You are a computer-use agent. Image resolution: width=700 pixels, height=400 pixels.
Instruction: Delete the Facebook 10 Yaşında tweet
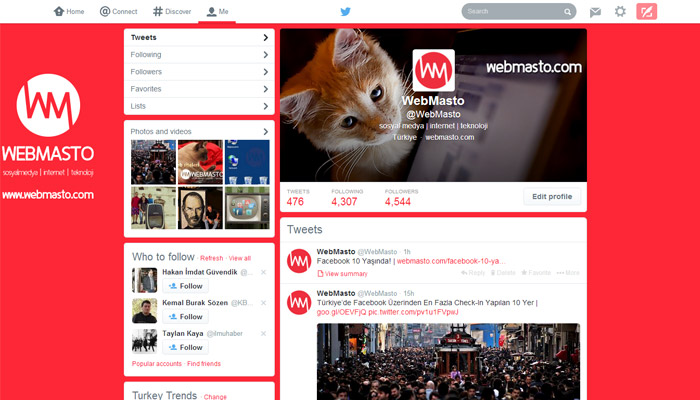coord(503,273)
